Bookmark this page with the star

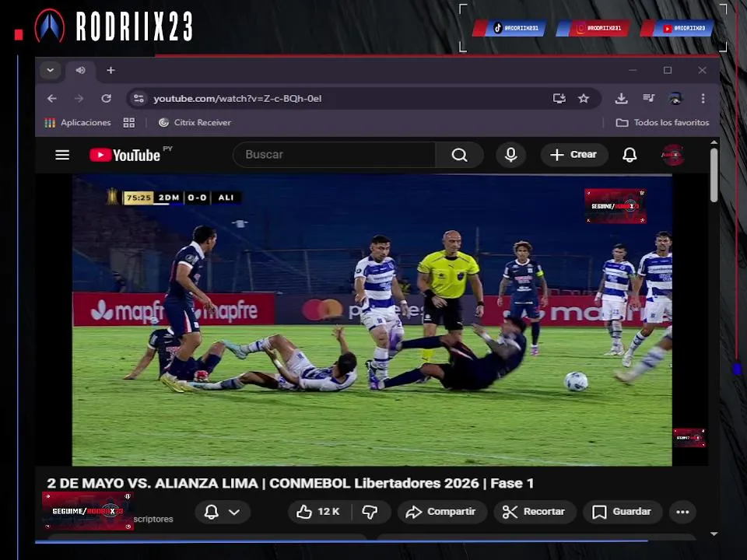point(584,99)
